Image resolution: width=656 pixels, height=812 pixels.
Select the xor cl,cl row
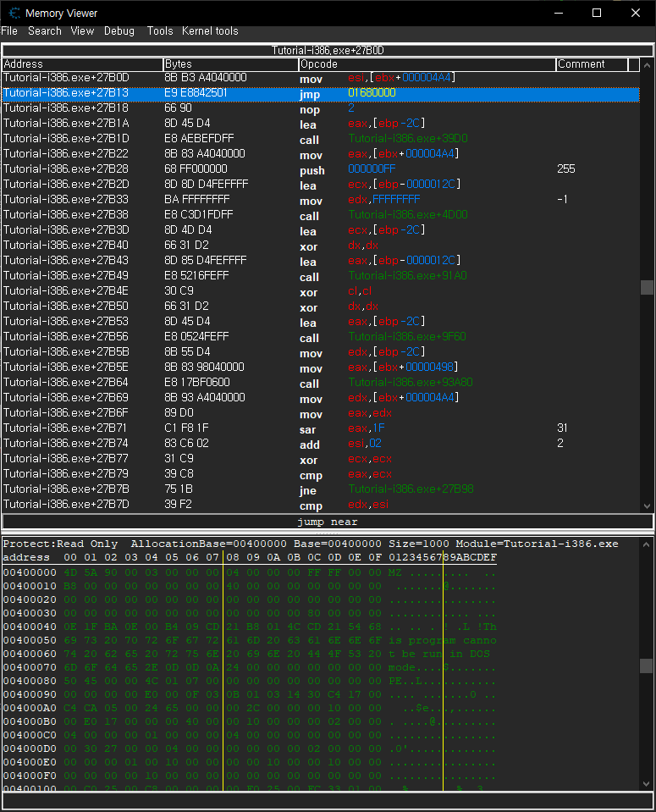pyautogui.click(x=321, y=291)
